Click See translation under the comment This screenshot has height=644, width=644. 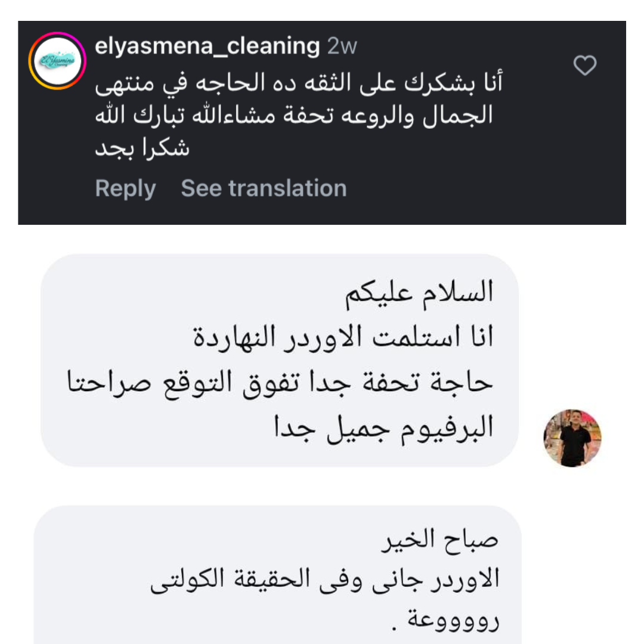(264, 188)
